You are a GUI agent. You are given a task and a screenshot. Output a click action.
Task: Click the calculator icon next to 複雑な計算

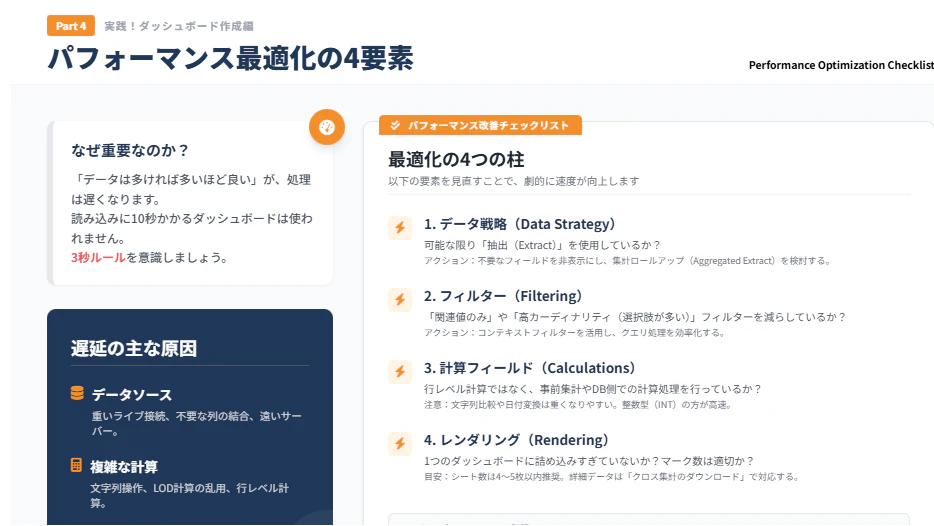click(x=76, y=465)
